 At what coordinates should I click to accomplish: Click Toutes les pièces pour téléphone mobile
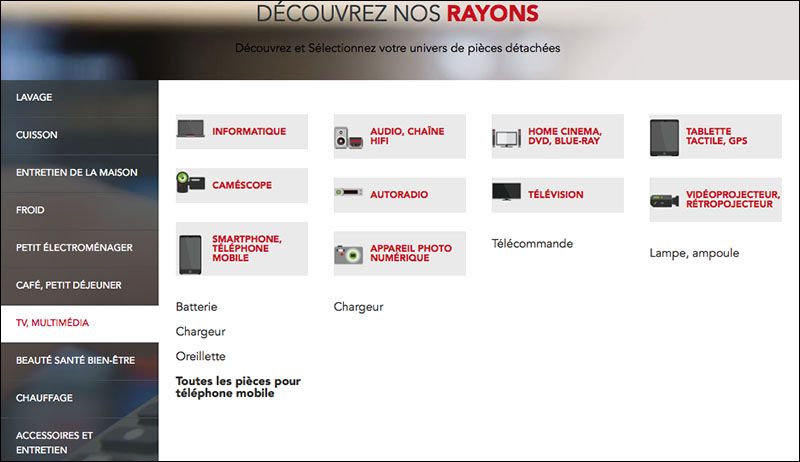(x=238, y=387)
